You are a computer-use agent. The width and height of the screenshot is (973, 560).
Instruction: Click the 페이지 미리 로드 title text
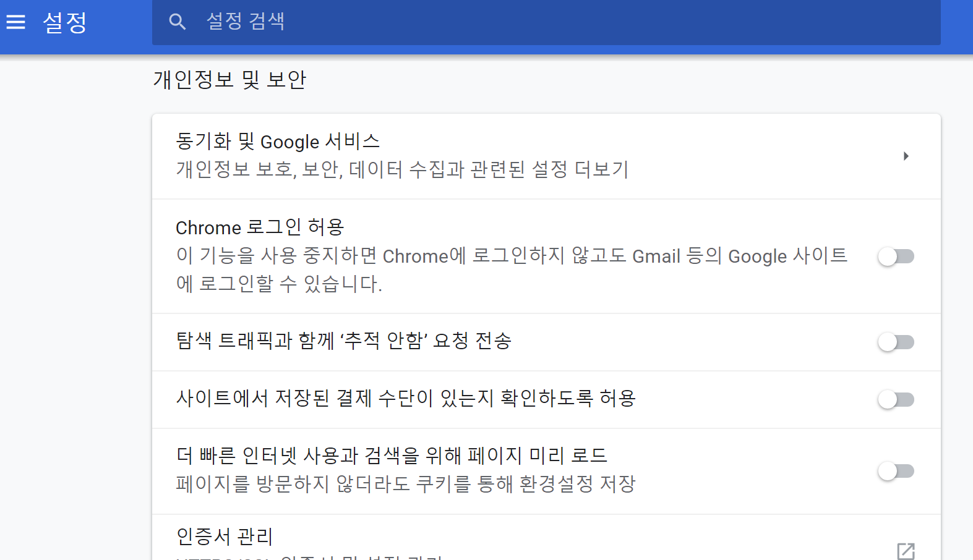[392, 456]
